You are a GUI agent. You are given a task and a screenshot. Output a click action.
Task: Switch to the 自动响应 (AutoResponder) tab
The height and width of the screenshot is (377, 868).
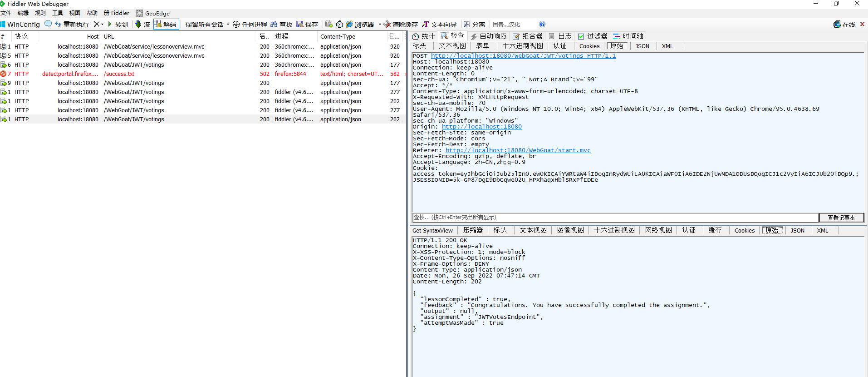(x=489, y=36)
